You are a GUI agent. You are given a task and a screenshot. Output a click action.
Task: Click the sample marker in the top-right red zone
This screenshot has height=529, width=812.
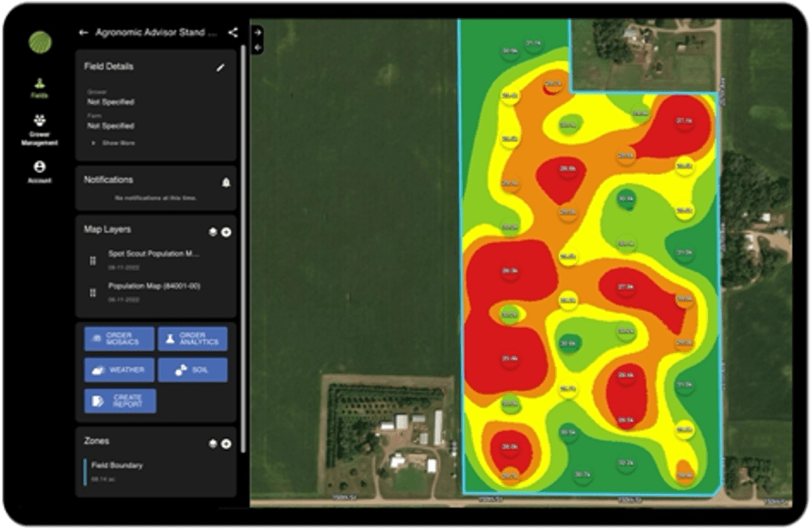click(684, 122)
